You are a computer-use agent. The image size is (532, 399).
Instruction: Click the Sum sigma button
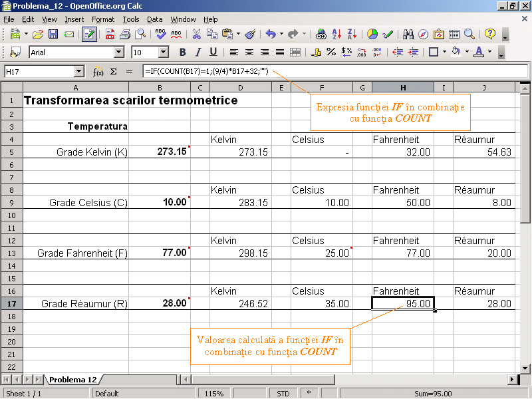coord(114,72)
